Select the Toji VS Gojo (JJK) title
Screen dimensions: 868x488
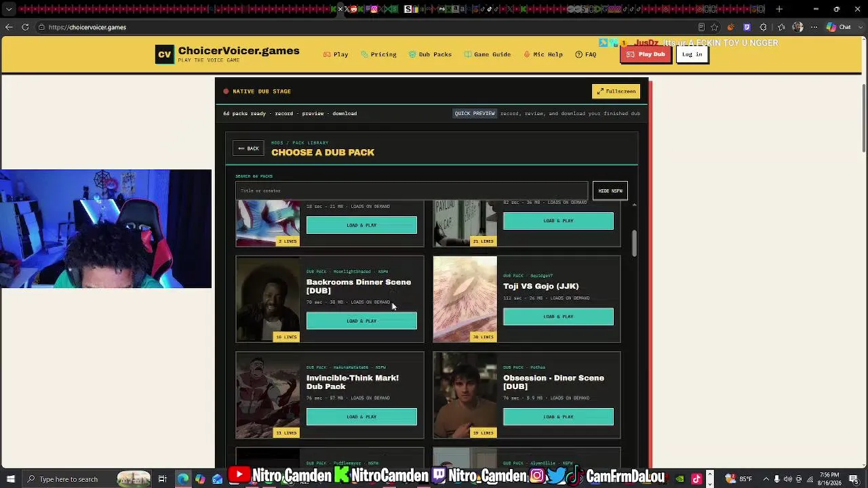(x=541, y=286)
